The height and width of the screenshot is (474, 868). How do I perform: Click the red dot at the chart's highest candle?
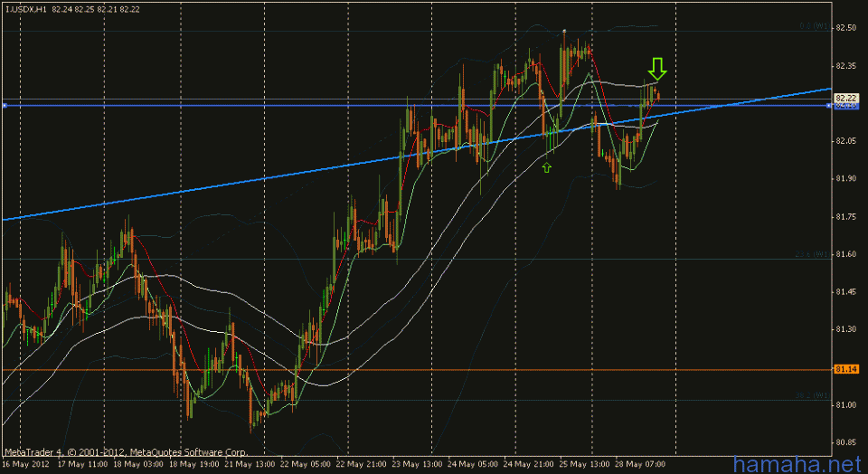(563, 32)
